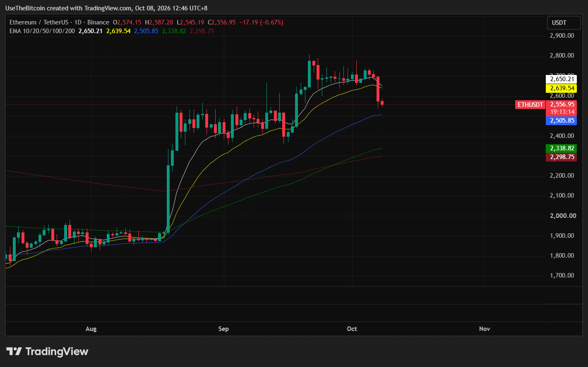Screen dimensions: 588x367
Task: Click the EMA 200 legend value 2,298.75
Action: 202,31
